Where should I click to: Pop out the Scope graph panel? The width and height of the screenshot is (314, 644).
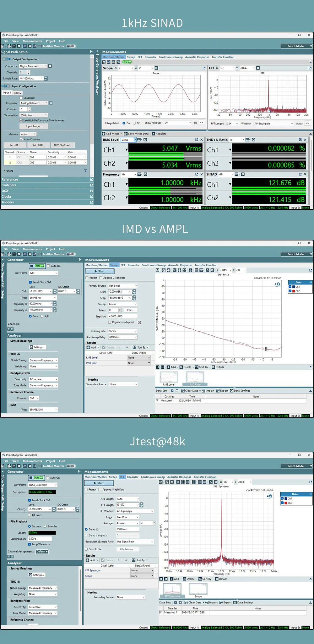click(204, 68)
